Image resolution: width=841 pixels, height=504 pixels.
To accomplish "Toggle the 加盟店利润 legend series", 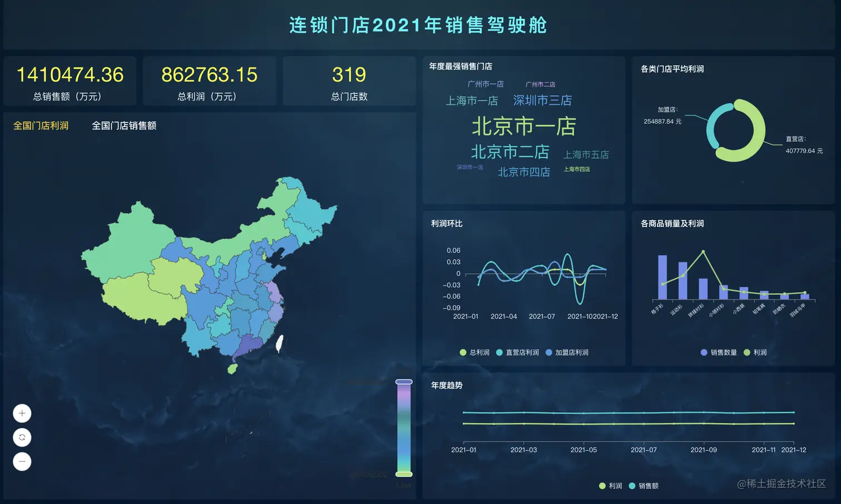I will coord(567,352).
